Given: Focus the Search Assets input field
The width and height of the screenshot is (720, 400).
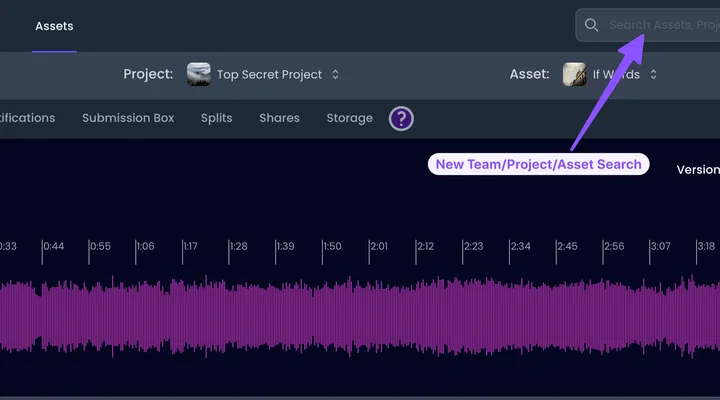Looking at the screenshot, I should (x=648, y=25).
